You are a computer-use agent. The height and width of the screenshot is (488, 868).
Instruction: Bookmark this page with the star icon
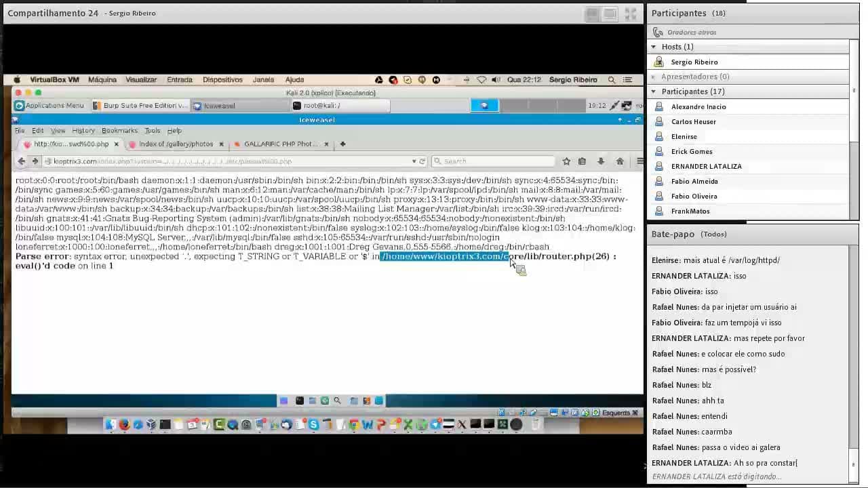566,161
